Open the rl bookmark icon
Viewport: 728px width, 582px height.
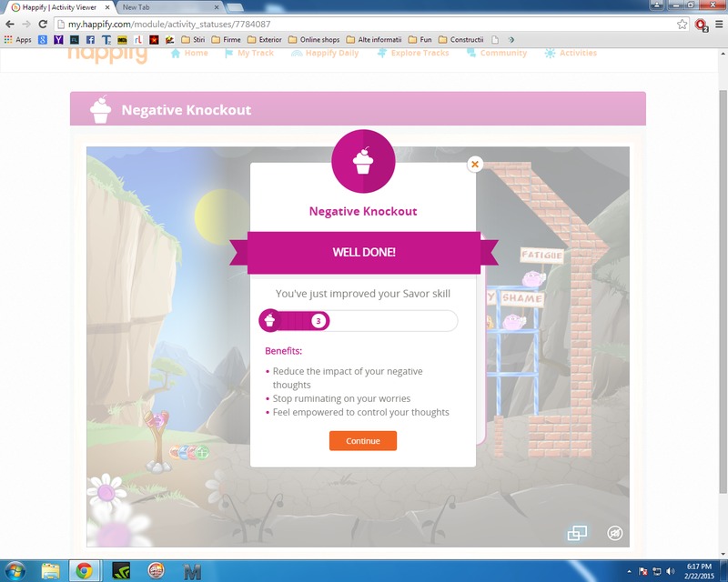click(x=138, y=39)
